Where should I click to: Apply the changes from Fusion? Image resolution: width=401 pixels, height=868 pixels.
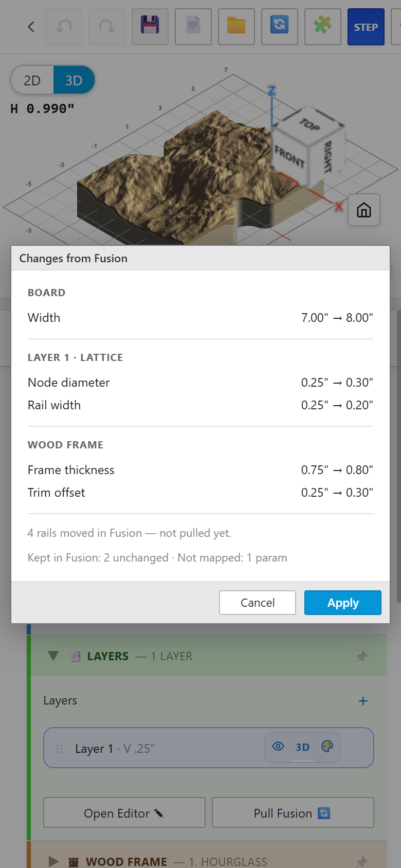[x=343, y=603]
